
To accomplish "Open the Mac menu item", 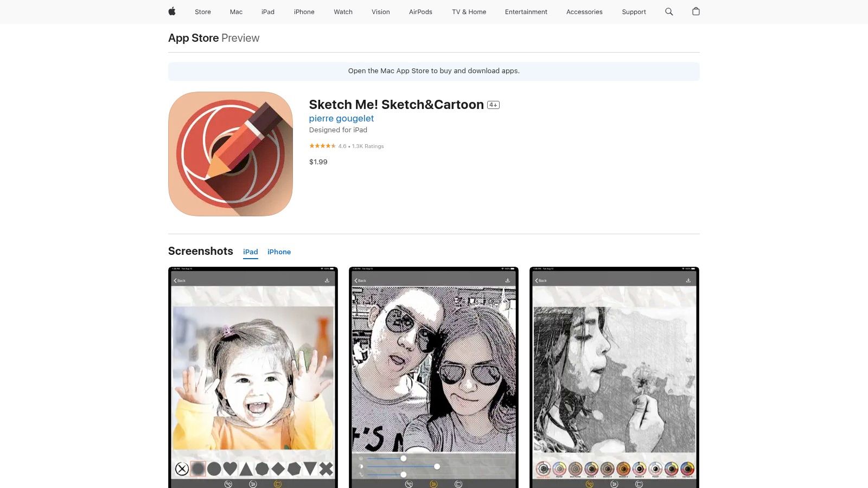I will pyautogui.click(x=236, y=12).
